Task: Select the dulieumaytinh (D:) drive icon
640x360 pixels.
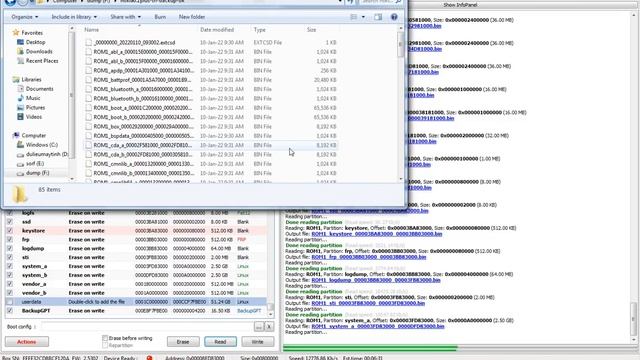Action: point(20,155)
